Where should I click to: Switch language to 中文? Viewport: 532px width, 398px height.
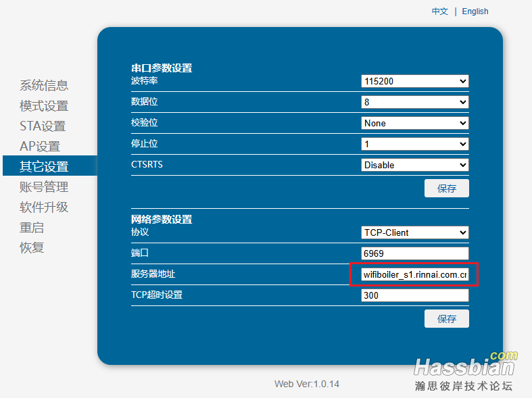[x=439, y=11]
